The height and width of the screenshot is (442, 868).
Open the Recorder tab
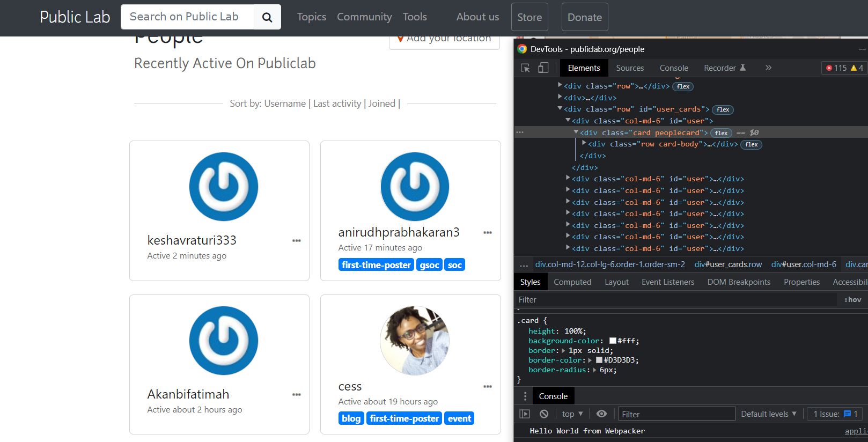(725, 68)
